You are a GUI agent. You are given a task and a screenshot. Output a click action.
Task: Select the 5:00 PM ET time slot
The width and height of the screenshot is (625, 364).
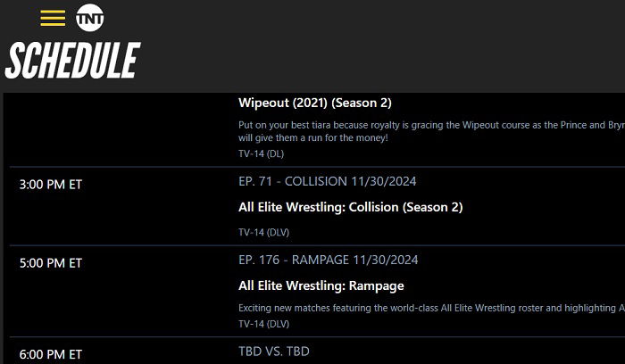(51, 263)
